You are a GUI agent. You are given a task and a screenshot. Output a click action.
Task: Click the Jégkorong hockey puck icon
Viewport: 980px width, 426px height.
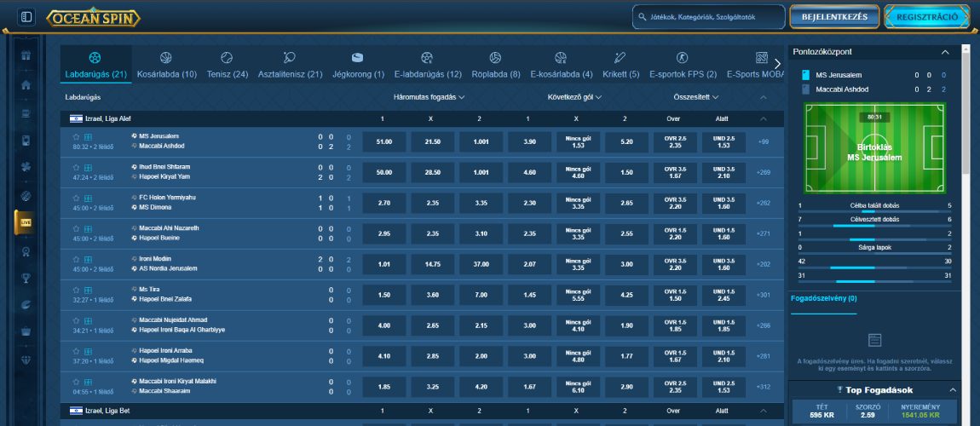click(357, 58)
